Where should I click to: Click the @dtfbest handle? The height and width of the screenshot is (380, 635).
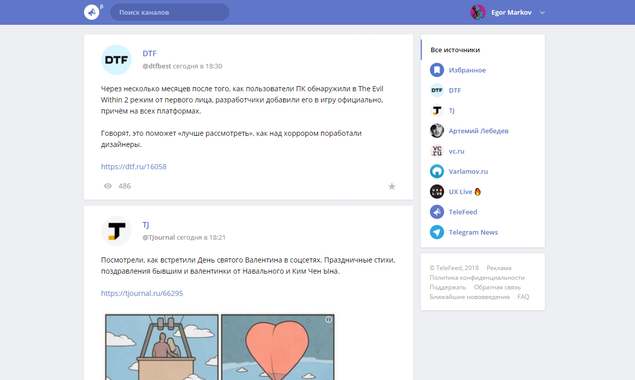156,66
